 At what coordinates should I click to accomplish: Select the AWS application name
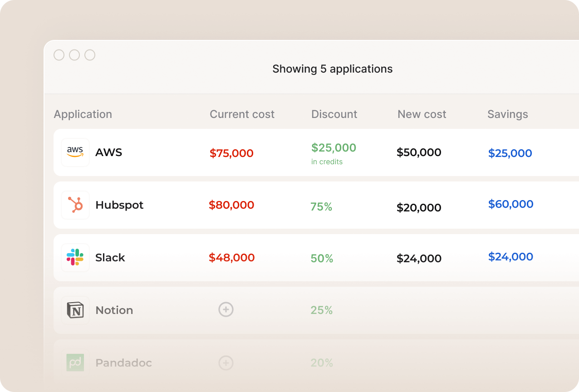pyautogui.click(x=109, y=152)
